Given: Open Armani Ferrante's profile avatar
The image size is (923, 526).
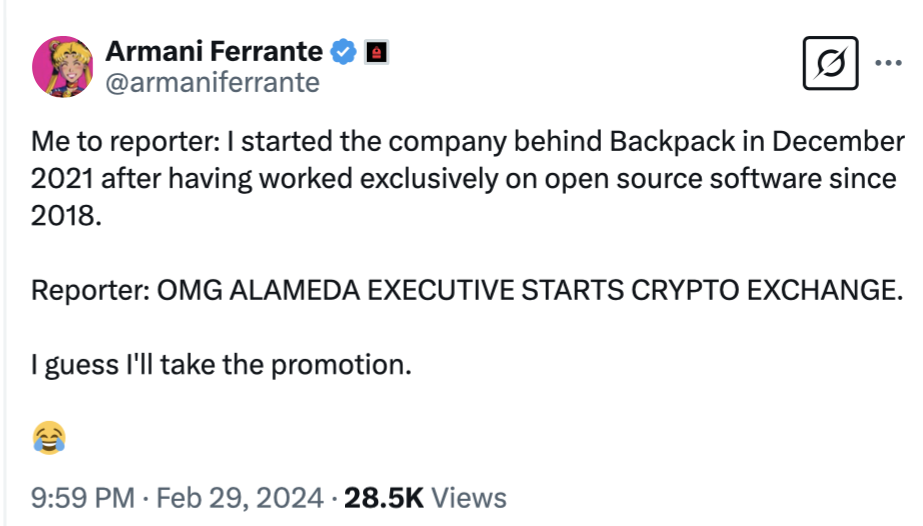Looking at the screenshot, I should click(64, 68).
